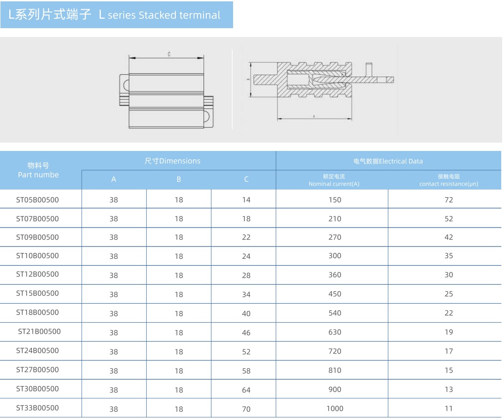The height and width of the screenshot is (420, 504).
Task: Select the C dimension value 46
Action: [x=246, y=332]
